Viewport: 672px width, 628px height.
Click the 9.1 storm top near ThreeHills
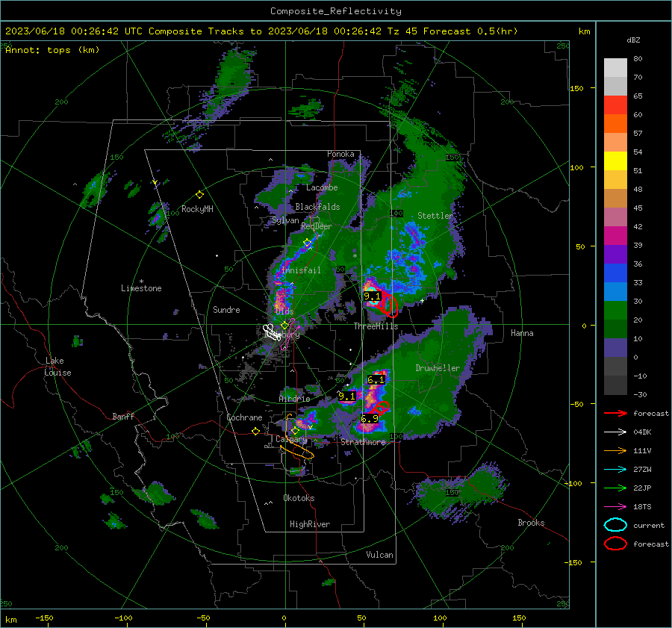(x=372, y=296)
